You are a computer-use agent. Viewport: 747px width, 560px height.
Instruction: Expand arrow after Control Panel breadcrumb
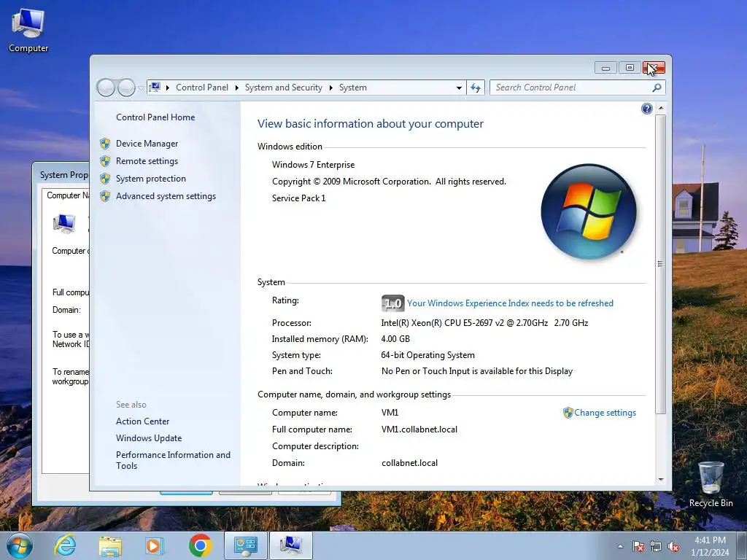point(237,87)
